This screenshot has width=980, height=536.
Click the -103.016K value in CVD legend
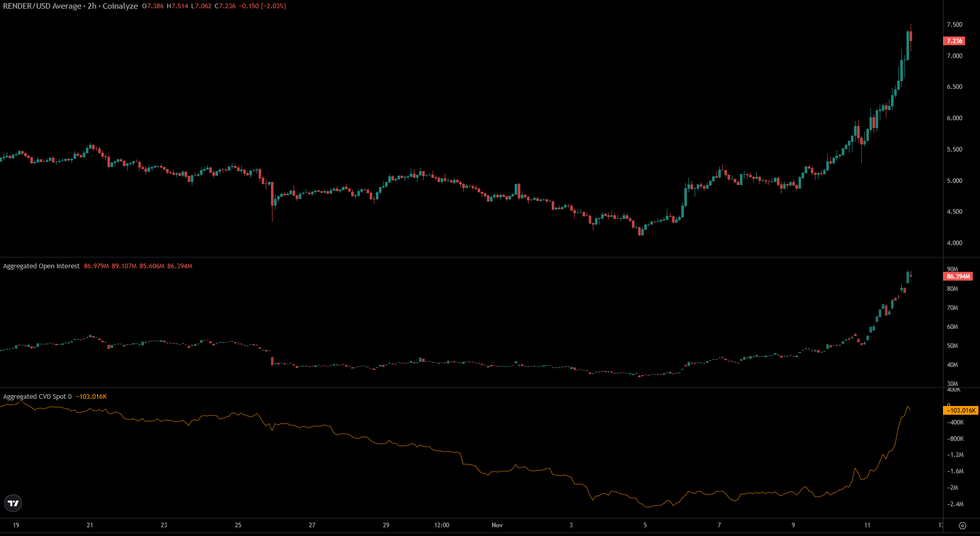point(92,397)
